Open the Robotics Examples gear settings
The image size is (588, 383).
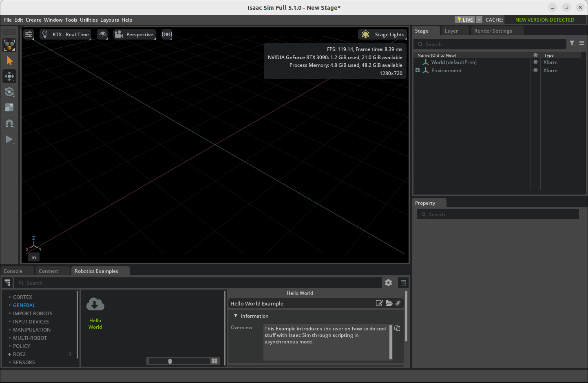click(388, 283)
